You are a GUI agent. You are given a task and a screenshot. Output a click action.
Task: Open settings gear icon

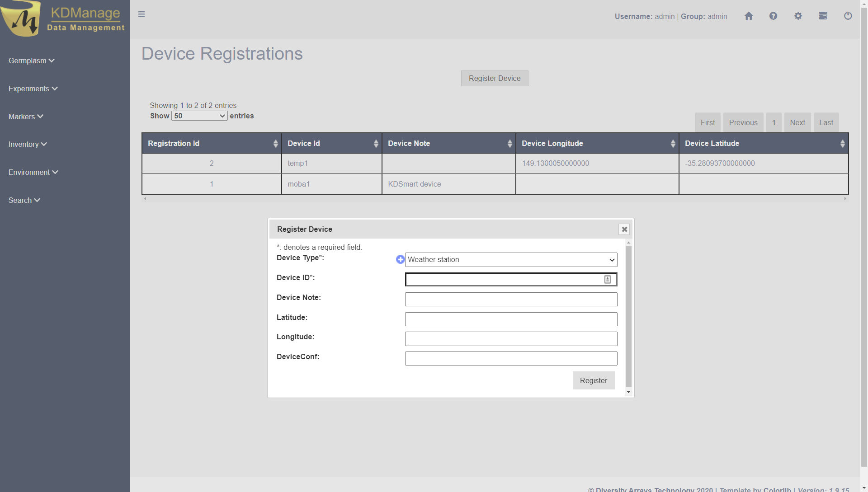798,16
